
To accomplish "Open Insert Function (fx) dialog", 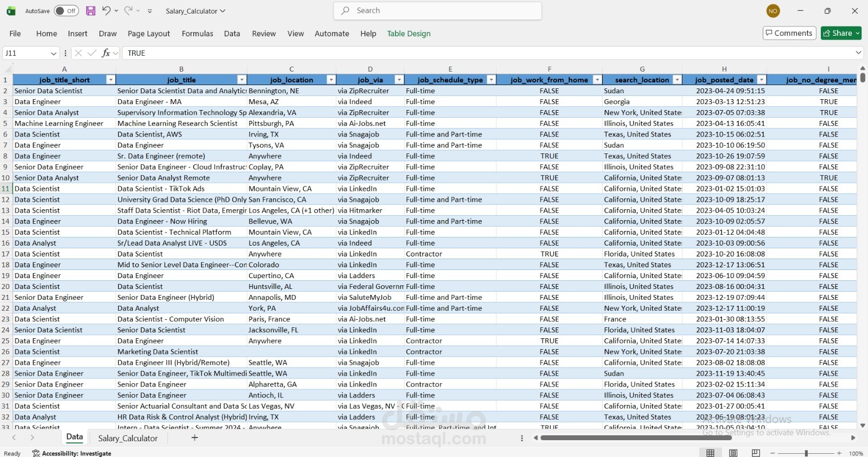I will point(106,53).
